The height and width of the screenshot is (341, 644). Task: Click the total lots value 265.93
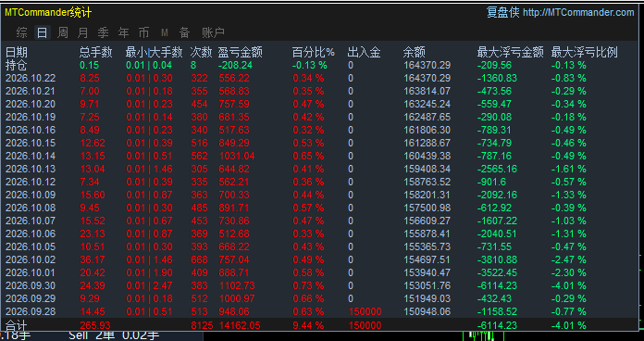pyautogui.click(x=95, y=325)
